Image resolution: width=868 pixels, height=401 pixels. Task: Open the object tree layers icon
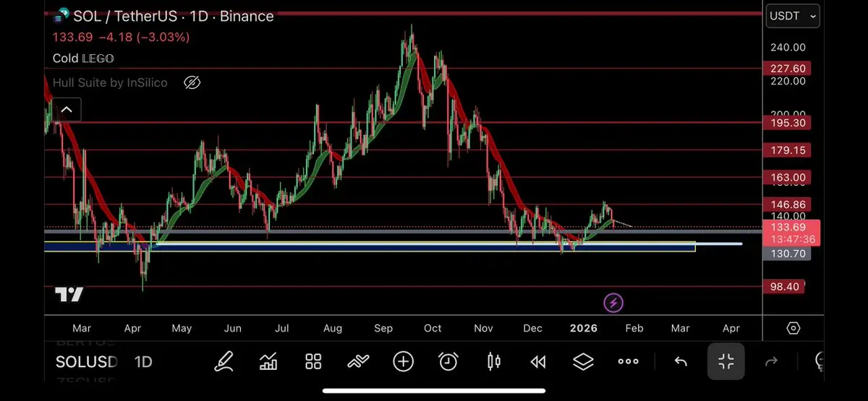point(583,361)
